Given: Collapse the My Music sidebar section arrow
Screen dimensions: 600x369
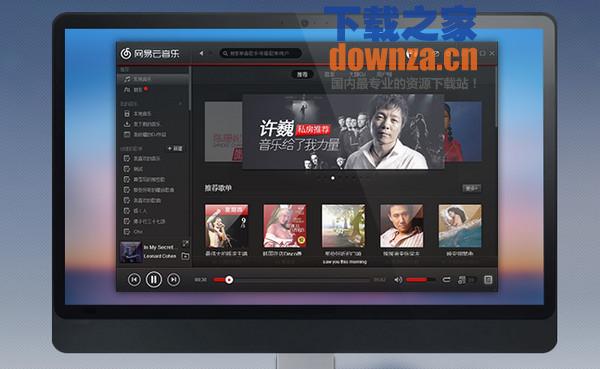Looking at the screenshot, I should click(x=180, y=104).
